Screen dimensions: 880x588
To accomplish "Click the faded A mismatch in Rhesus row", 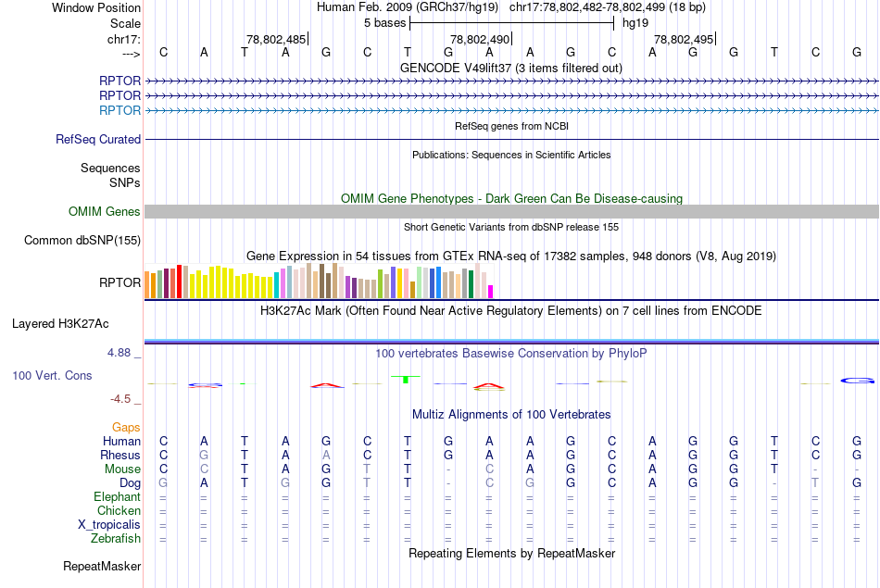I will pyautogui.click(x=326, y=455).
